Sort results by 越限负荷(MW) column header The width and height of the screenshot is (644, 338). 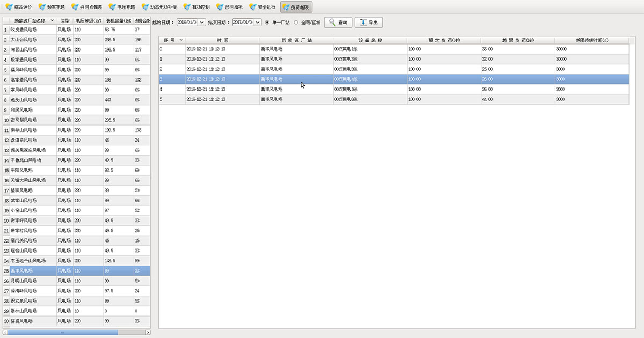pyautogui.click(x=517, y=40)
